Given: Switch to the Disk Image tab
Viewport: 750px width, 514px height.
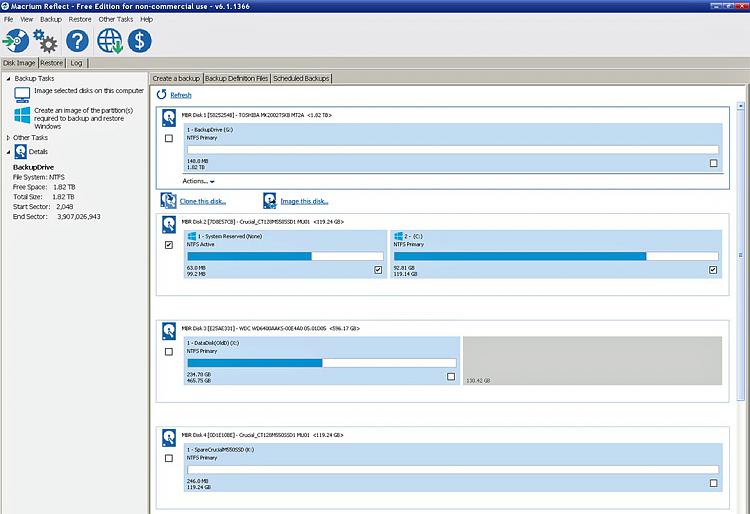Looking at the screenshot, I should [x=19, y=63].
